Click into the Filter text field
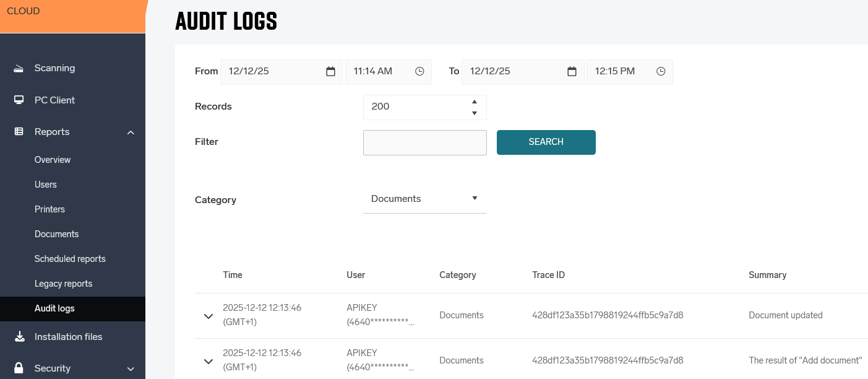Viewport: 868px width, 379px height. (424, 142)
